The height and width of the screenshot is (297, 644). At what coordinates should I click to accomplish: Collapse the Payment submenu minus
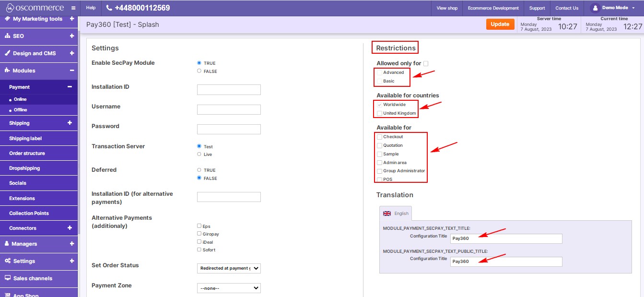coord(70,87)
